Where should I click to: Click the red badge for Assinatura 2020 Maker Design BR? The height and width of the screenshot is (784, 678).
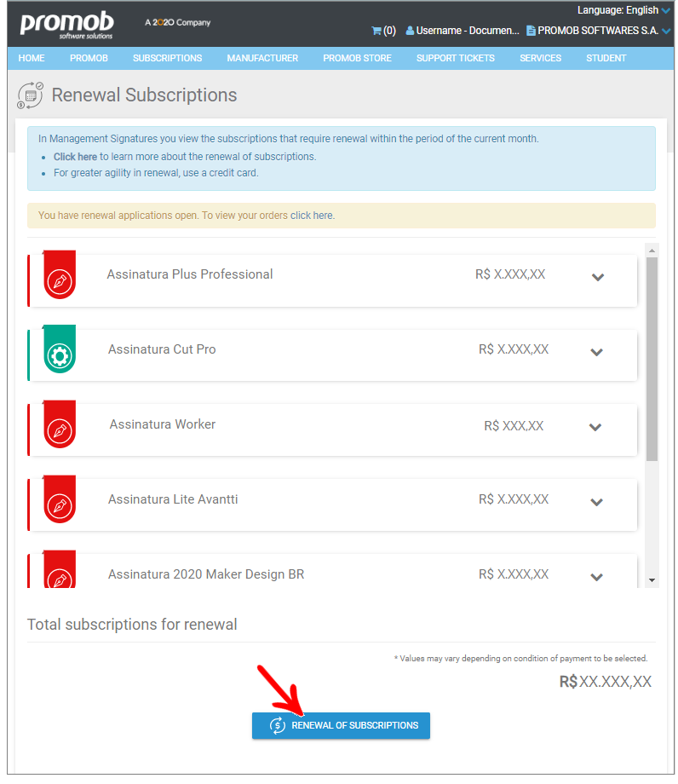(x=60, y=569)
